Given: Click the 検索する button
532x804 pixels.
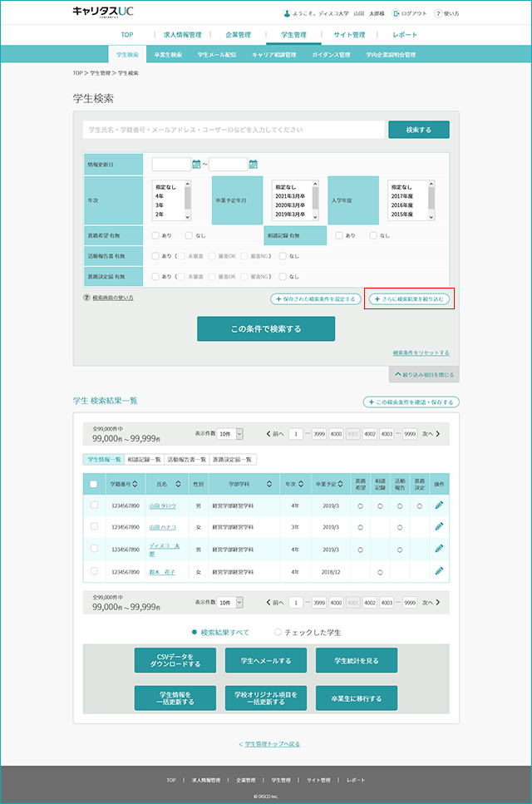Looking at the screenshot, I should [419, 130].
